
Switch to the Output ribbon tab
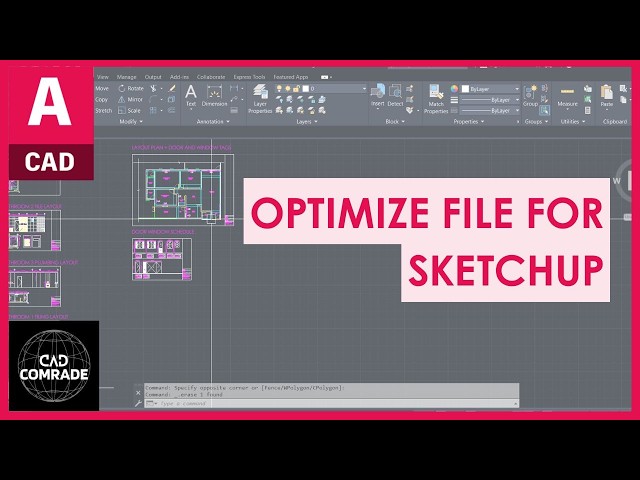[x=153, y=77]
